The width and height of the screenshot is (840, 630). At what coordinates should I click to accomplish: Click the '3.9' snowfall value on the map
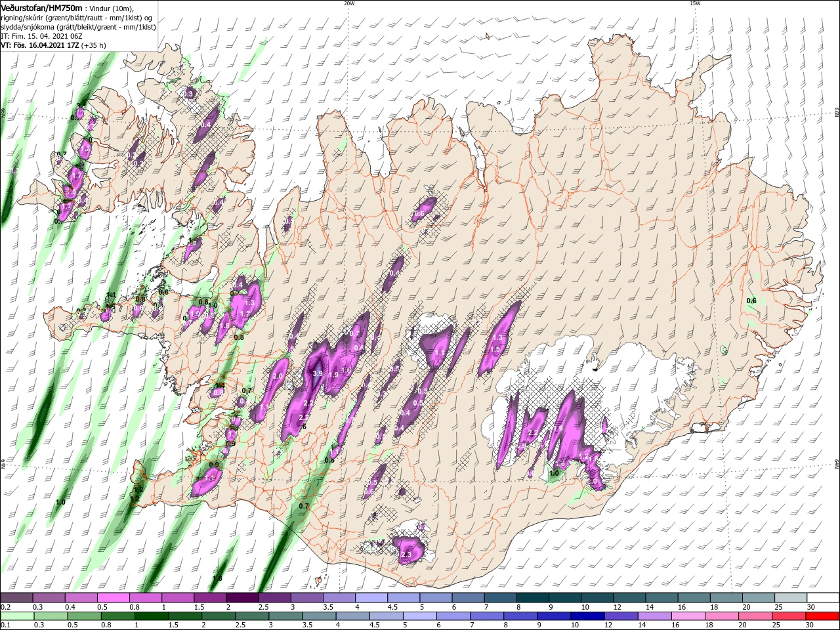click(318, 373)
